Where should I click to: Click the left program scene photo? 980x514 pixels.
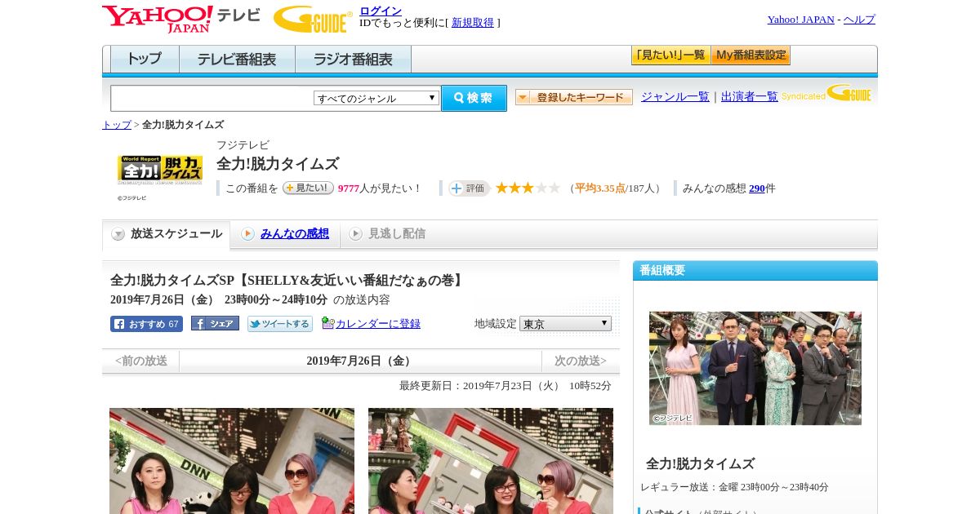(232, 461)
